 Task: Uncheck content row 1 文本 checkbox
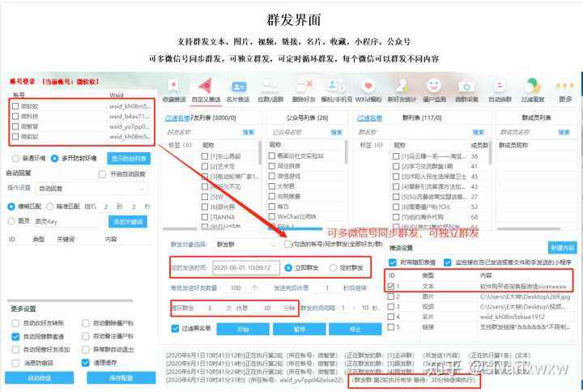coord(391,287)
